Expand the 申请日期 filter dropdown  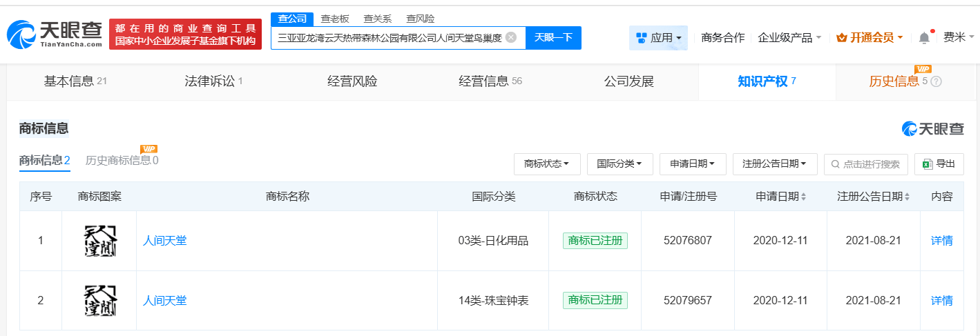coord(692,164)
